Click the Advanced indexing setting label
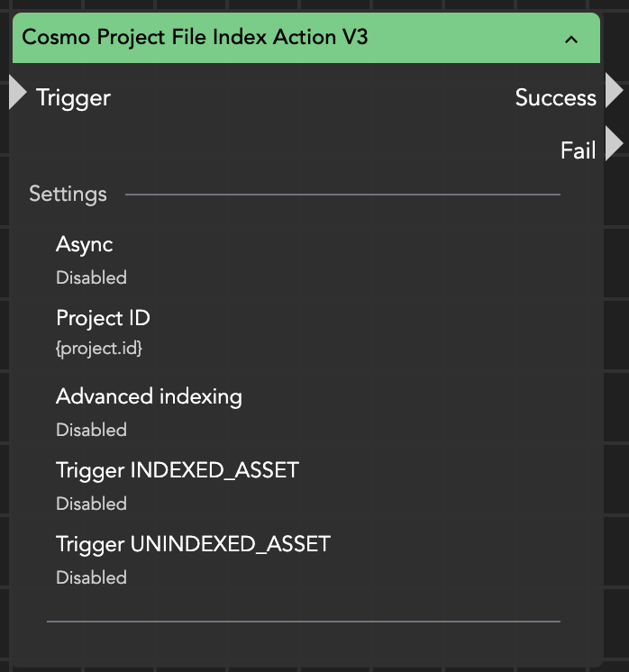This screenshot has height=672, width=629. 149,395
